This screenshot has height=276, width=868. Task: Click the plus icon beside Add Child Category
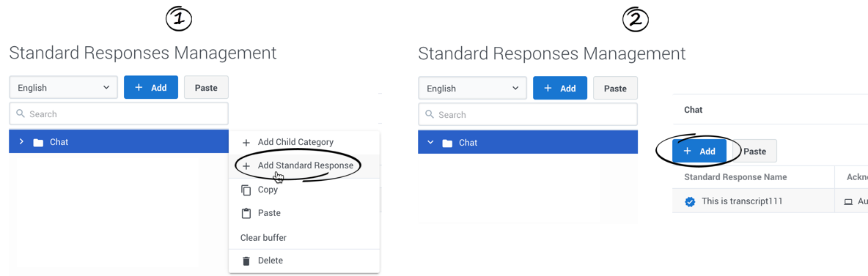click(246, 143)
